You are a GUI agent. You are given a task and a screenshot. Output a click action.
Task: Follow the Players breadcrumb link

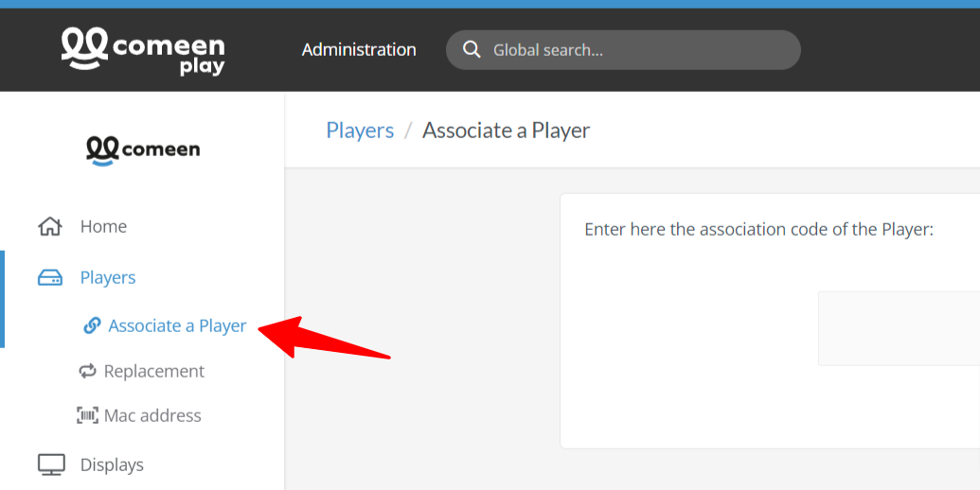(360, 131)
